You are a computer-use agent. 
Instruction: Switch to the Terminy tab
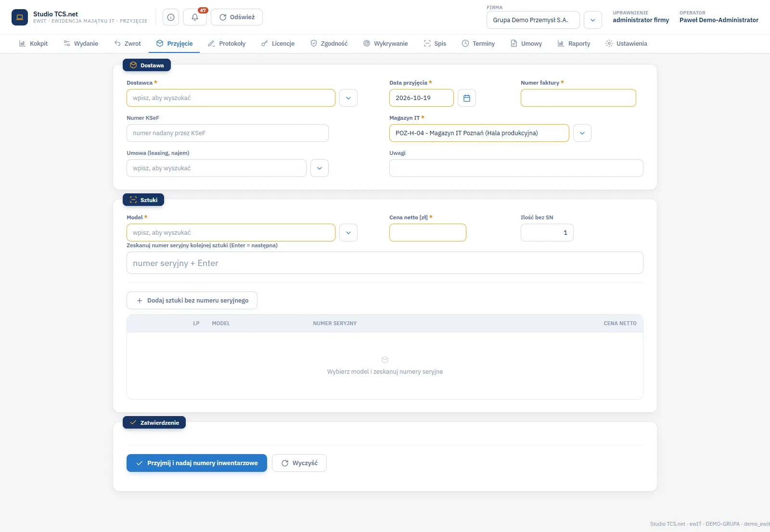478,44
